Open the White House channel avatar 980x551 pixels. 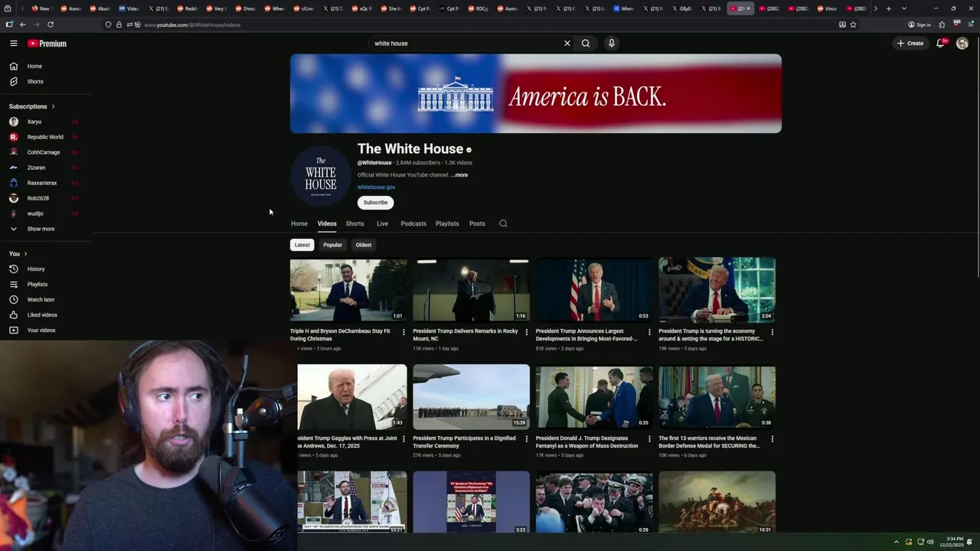321,175
